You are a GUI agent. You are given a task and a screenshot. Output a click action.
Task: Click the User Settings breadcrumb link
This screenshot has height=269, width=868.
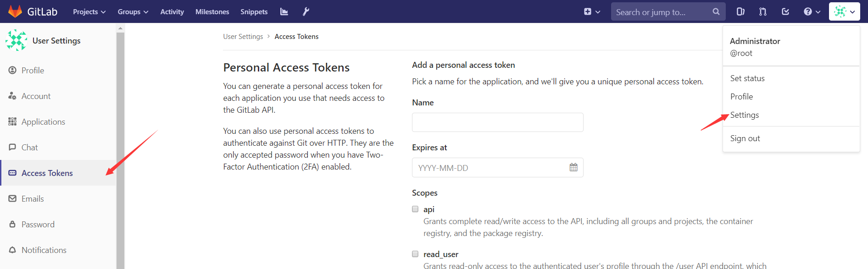[243, 37]
